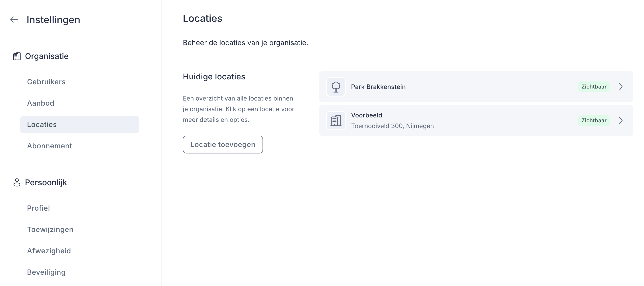Open the Aanbod settings section
The height and width of the screenshot is (286, 644).
coord(41,103)
